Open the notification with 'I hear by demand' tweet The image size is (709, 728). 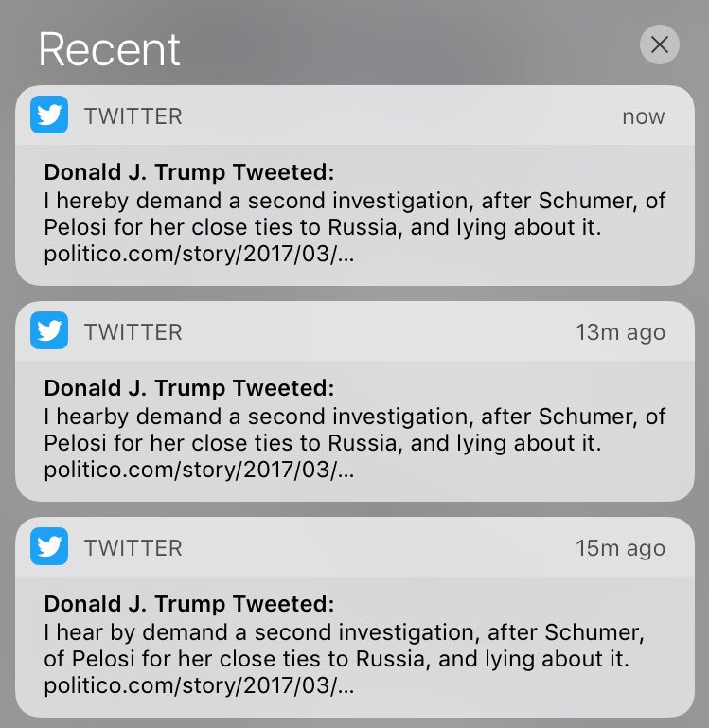(355, 617)
